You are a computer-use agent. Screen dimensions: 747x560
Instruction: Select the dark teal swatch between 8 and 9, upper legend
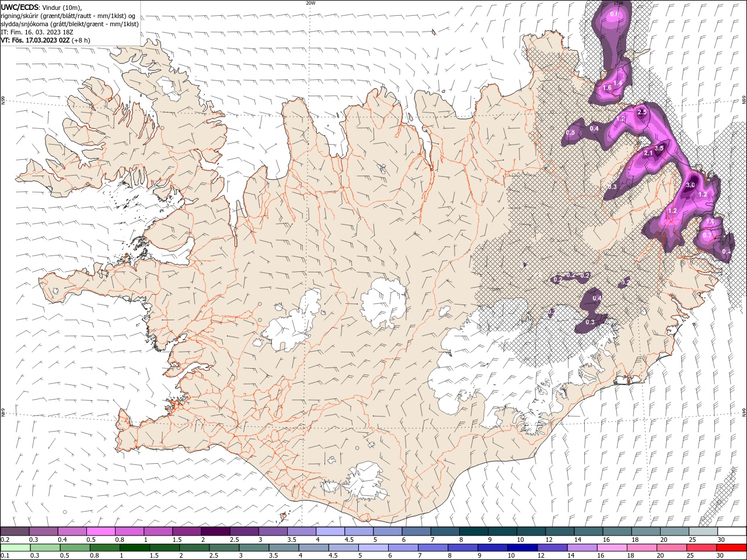[474, 531]
